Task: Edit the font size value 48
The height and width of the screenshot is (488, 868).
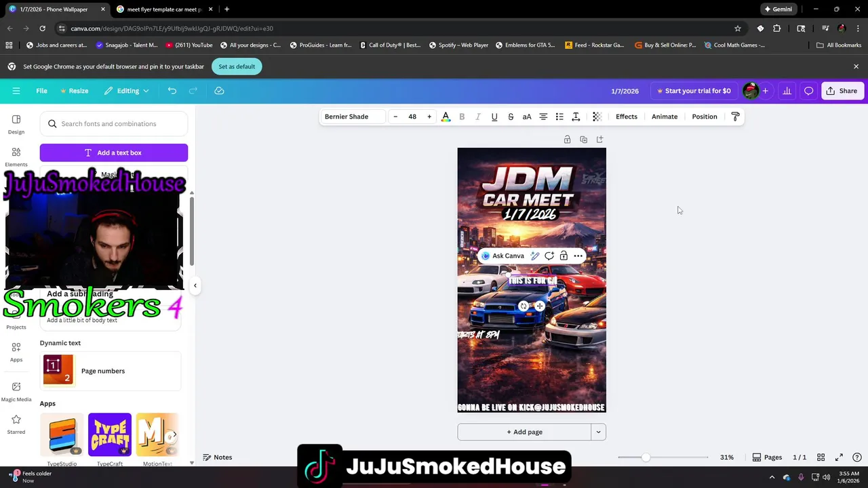Action: (412, 117)
